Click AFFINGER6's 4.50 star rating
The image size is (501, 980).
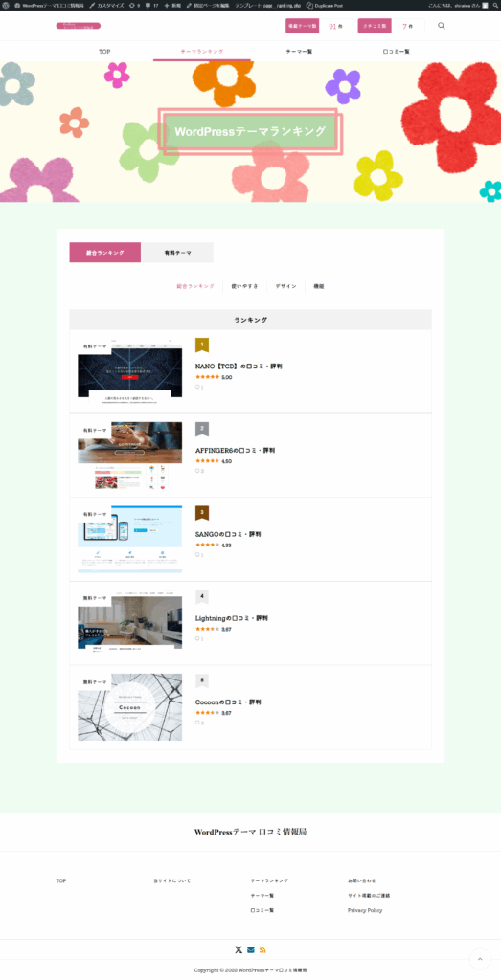tap(214, 461)
